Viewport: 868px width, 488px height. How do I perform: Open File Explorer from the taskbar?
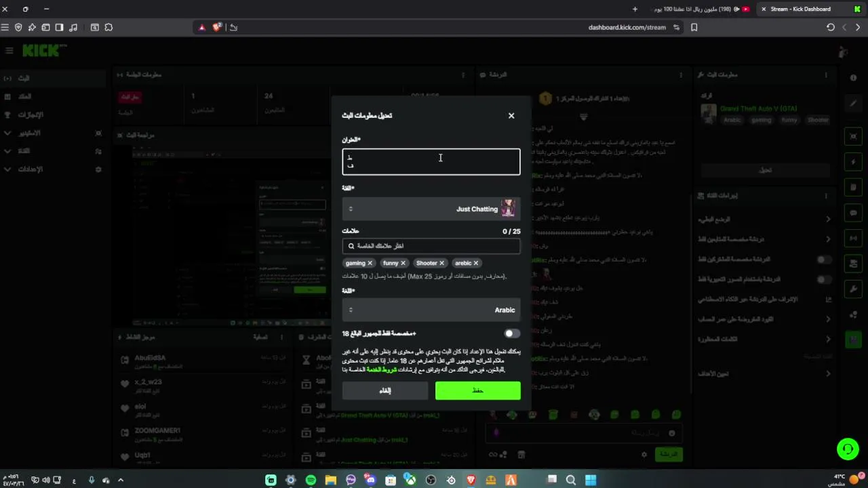[x=330, y=480]
